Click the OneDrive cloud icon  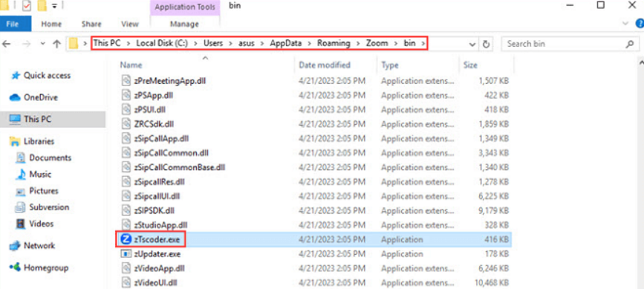[x=15, y=98]
